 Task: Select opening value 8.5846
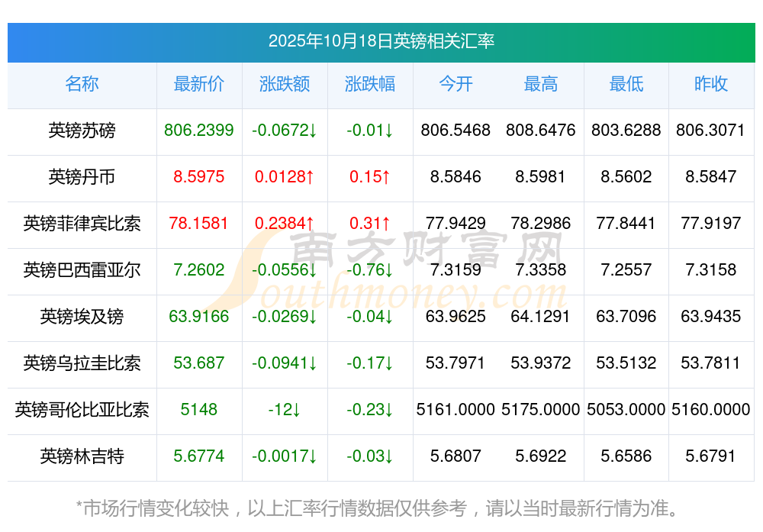click(456, 176)
